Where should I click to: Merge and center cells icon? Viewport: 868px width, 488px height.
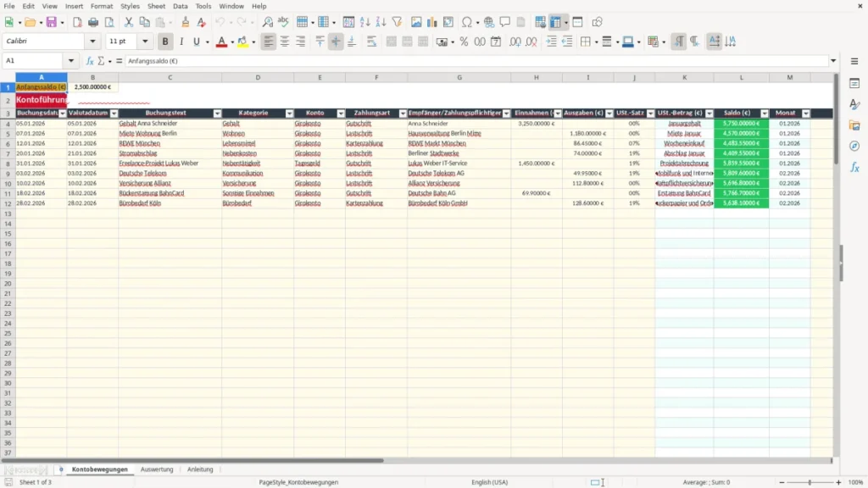[x=392, y=42]
